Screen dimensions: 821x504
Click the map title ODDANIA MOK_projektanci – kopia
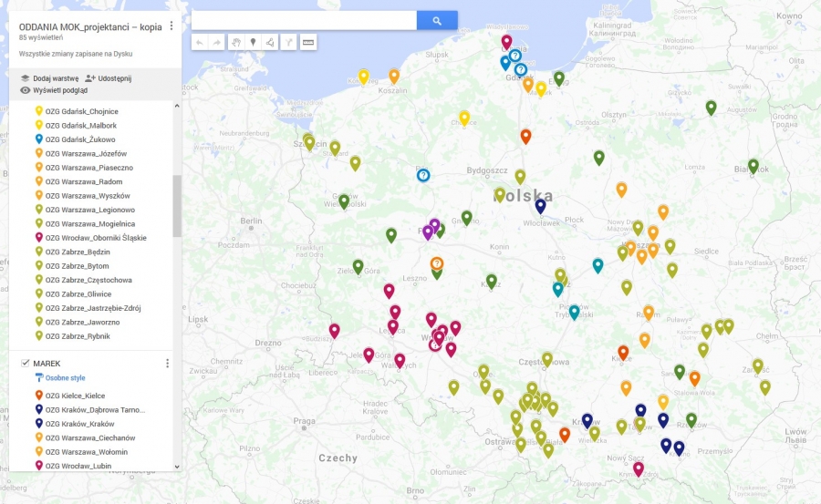click(x=90, y=27)
